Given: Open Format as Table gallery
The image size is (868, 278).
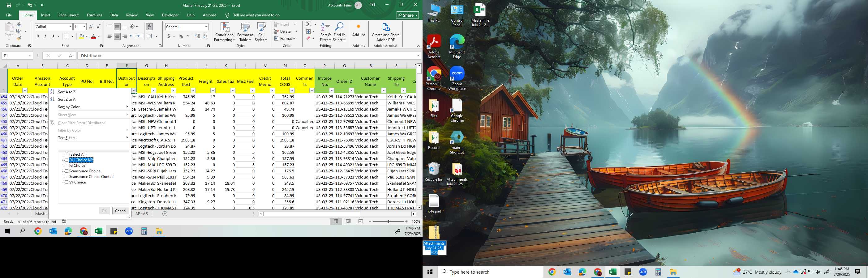Looking at the screenshot, I should coord(245,32).
